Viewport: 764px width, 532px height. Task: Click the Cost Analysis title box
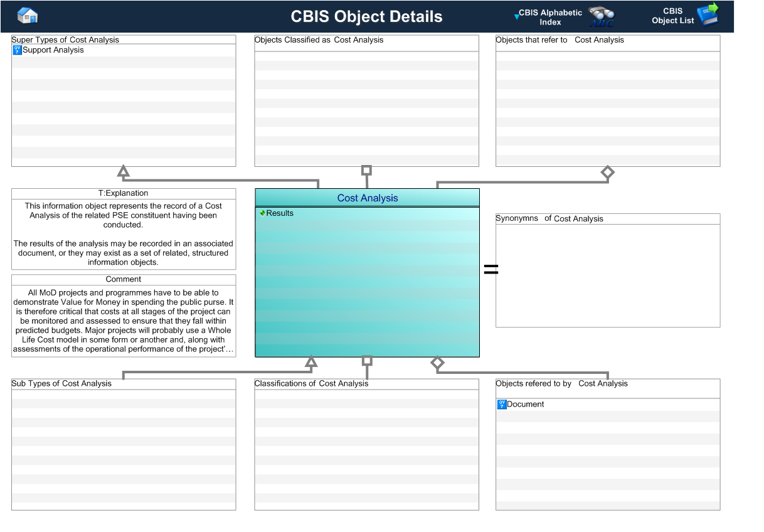[368, 198]
